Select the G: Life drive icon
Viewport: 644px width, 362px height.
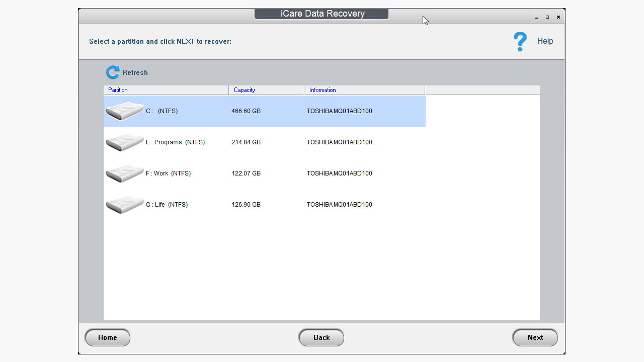point(125,205)
